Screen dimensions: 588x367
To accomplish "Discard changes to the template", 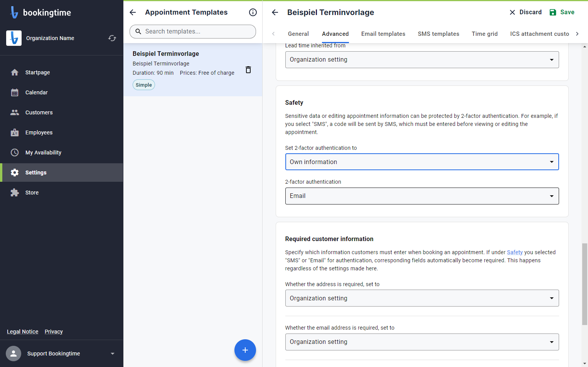I will 526,12.
